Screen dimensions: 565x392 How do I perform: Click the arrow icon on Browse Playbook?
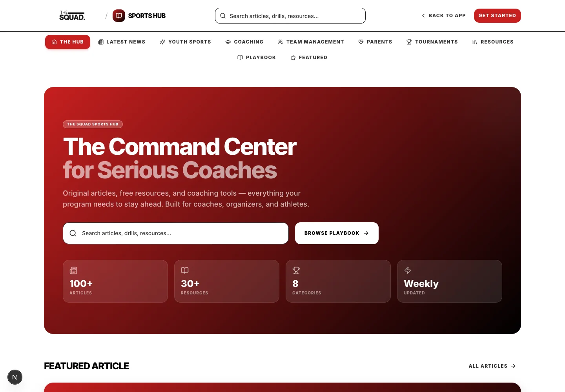[x=366, y=233]
